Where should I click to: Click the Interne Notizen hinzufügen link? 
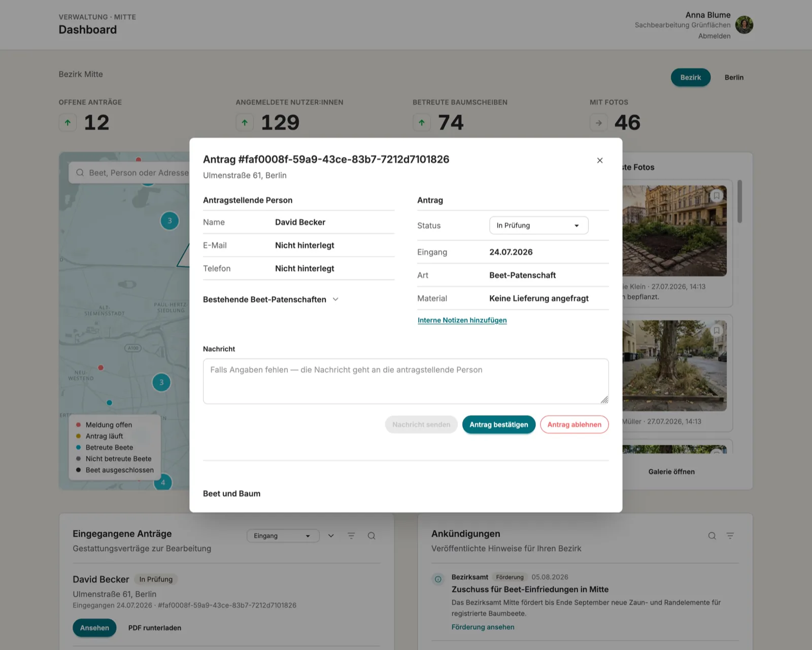click(x=462, y=320)
